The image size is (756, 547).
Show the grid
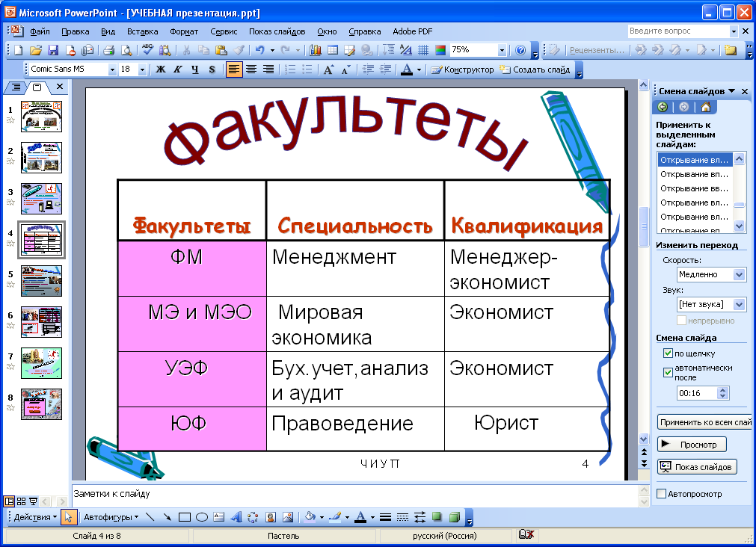[422, 50]
